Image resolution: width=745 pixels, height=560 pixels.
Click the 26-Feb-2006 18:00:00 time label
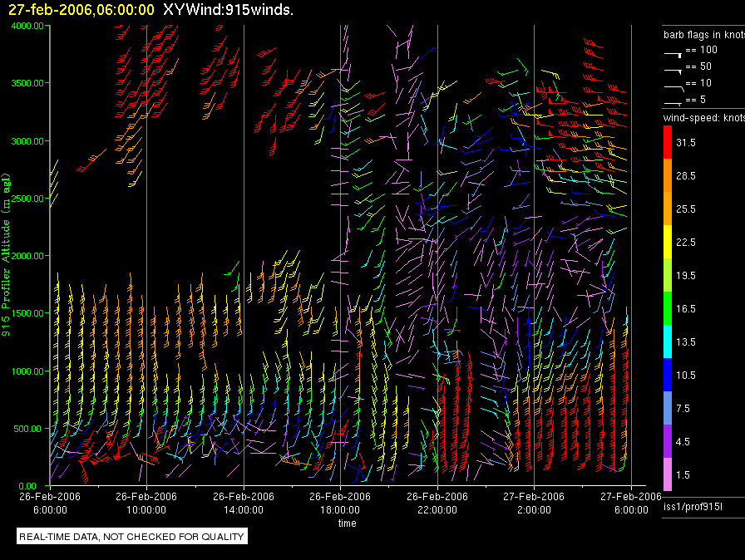(340, 503)
